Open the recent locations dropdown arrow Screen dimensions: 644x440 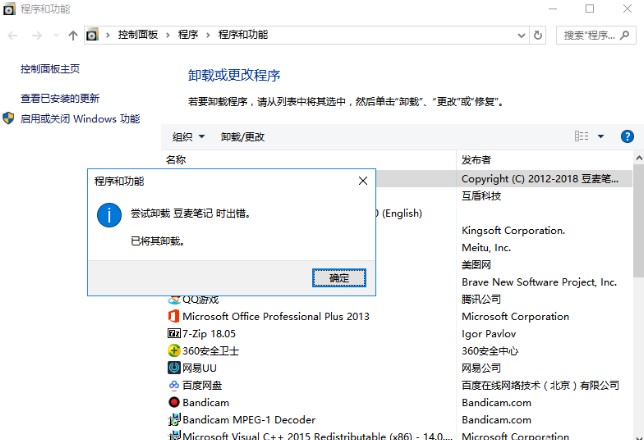[56, 36]
